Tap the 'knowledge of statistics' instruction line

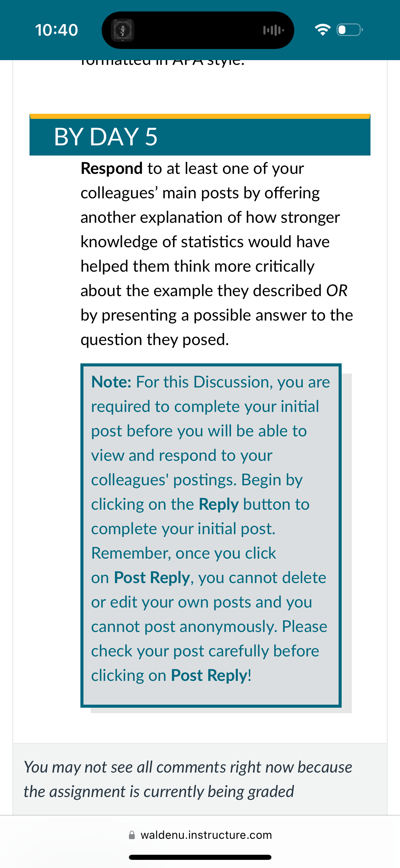click(x=205, y=242)
